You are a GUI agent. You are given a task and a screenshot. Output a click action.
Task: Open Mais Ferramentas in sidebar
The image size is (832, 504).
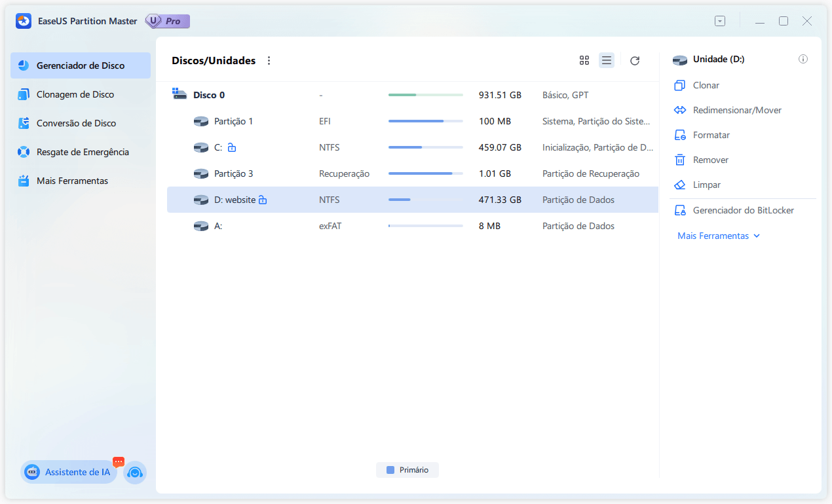81,181
